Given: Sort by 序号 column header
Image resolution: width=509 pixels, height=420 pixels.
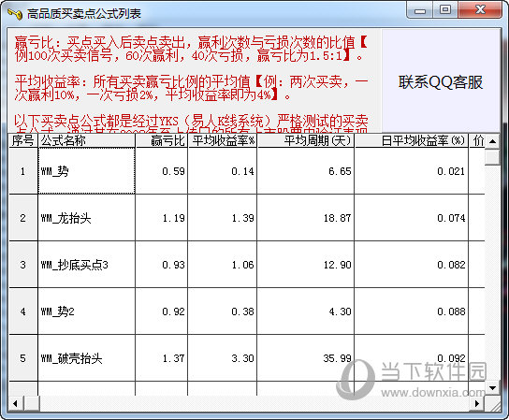Looking at the screenshot, I should 23,140.
